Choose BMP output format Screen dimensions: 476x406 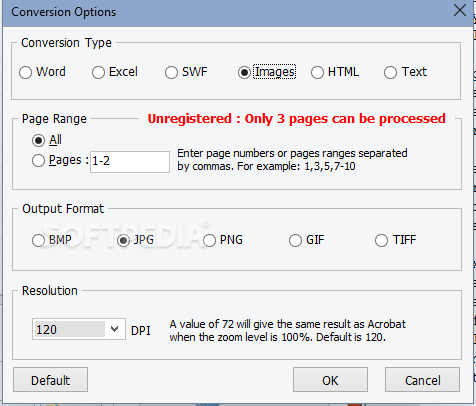(x=52, y=240)
